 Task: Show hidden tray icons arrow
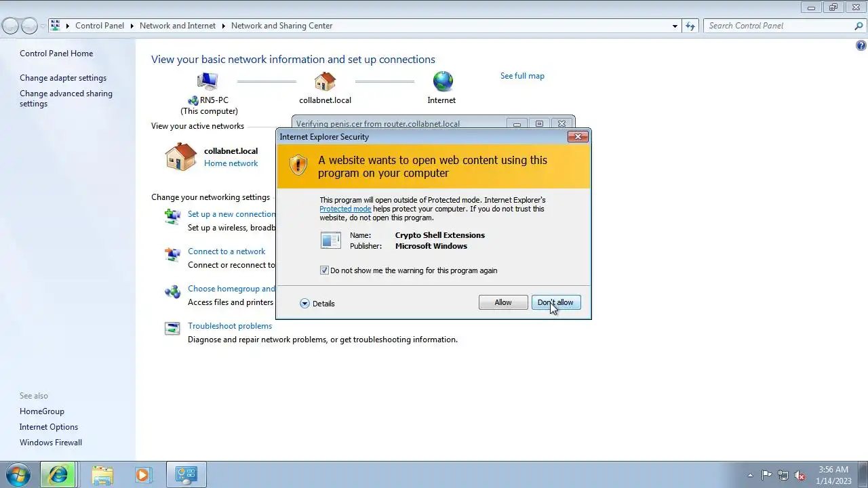tap(750, 475)
